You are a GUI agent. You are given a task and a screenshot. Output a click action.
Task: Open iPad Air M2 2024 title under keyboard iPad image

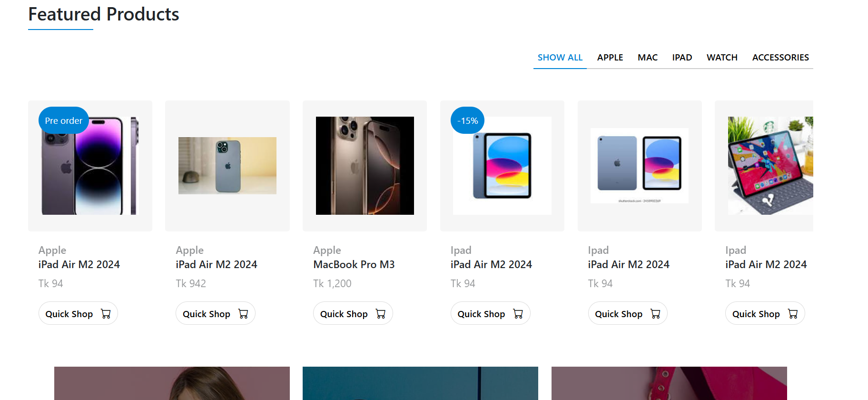(766, 264)
